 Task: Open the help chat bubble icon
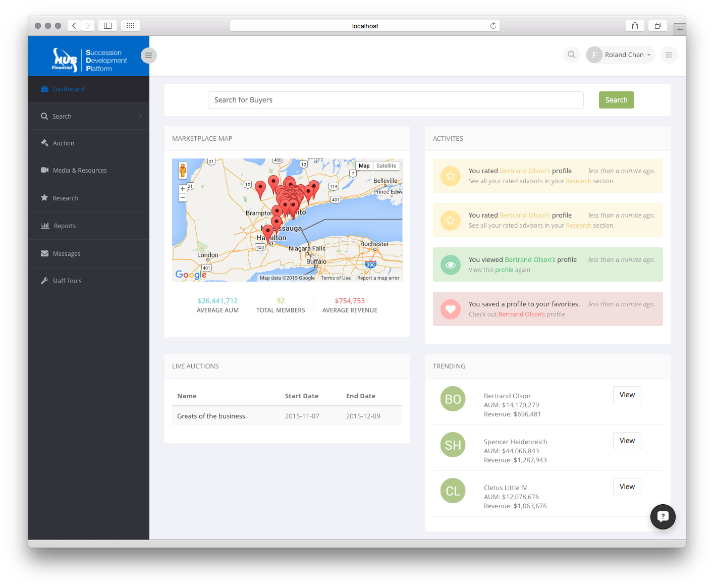[x=663, y=516]
